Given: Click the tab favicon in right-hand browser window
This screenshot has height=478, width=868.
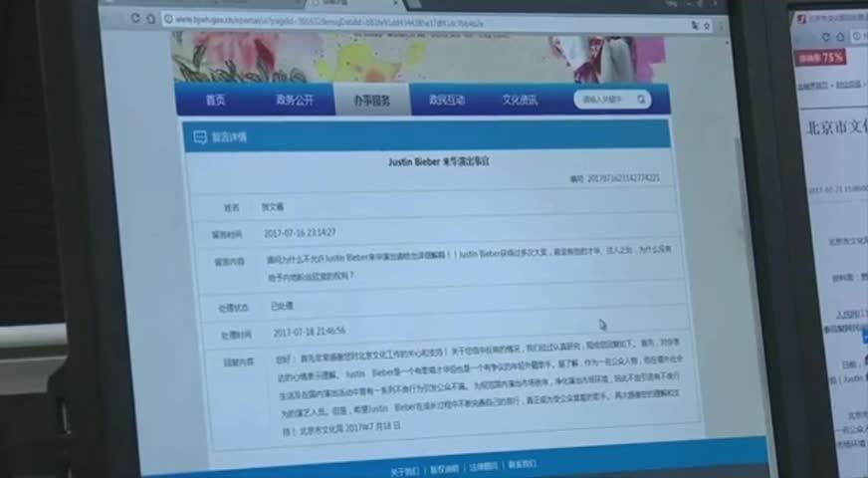Looking at the screenshot, I should click(801, 19).
